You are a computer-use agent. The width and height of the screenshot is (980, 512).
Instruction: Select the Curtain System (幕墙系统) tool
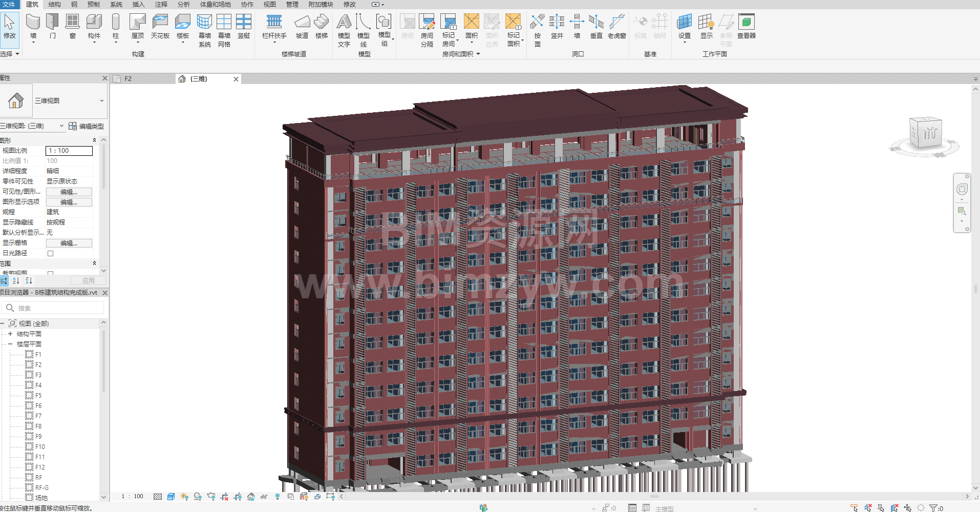(x=205, y=31)
